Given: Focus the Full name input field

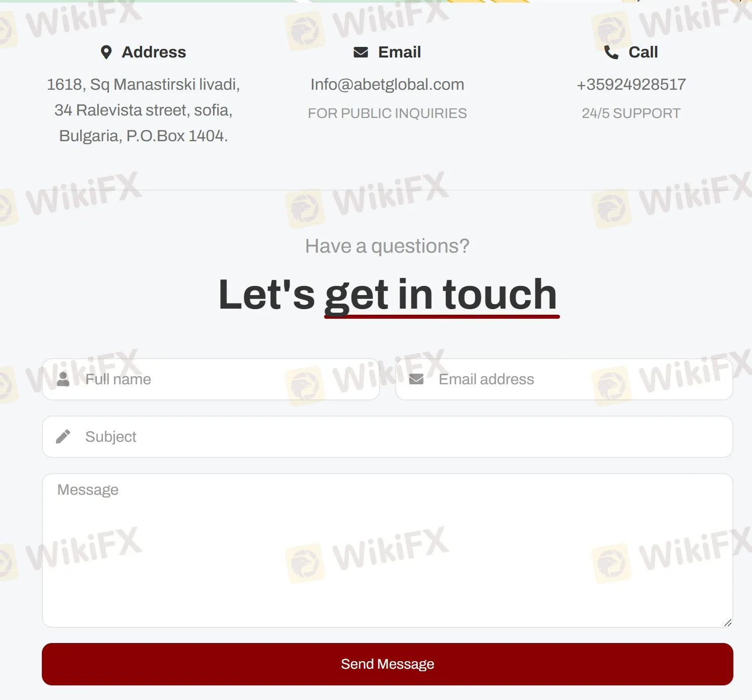Looking at the screenshot, I should pyautogui.click(x=211, y=379).
